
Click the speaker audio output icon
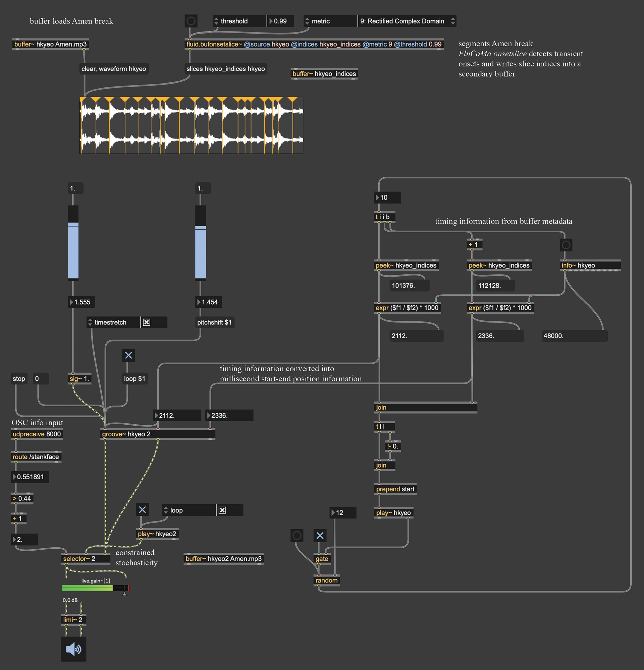pos(73,649)
